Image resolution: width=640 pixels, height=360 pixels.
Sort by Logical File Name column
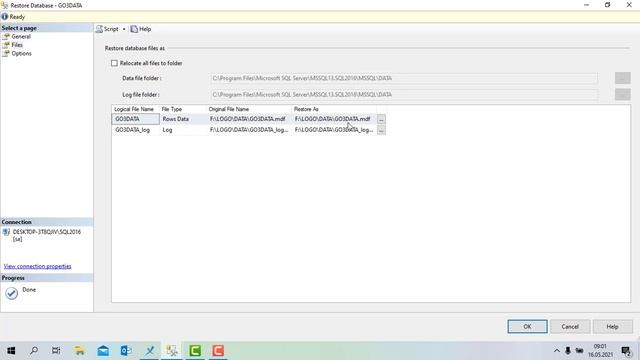pyautogui.click(x=135, y=109)
